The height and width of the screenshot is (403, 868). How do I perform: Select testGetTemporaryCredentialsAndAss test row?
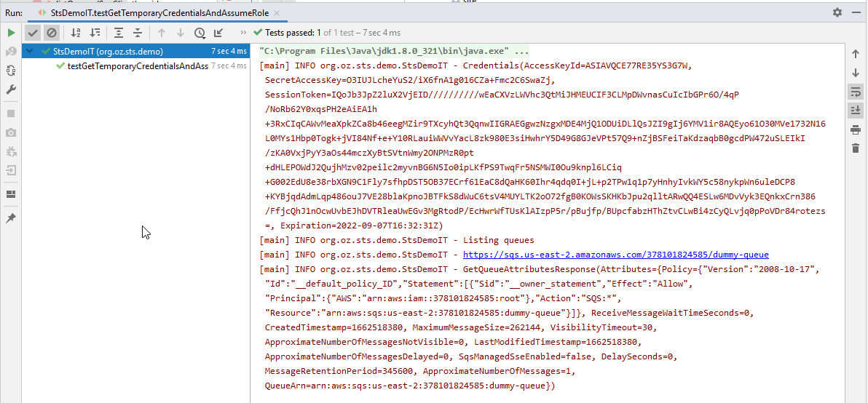(136, 65)
